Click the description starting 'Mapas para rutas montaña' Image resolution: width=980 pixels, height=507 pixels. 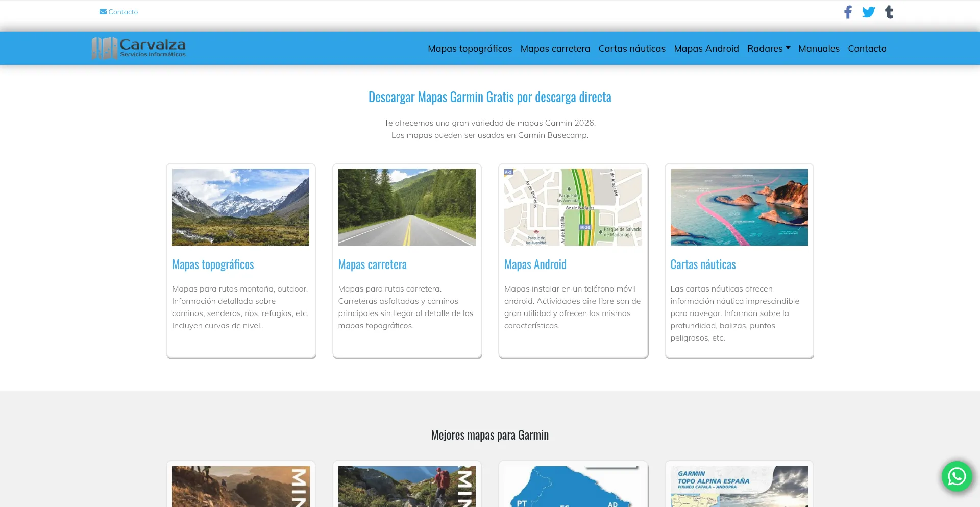click(x=240, y=307)
